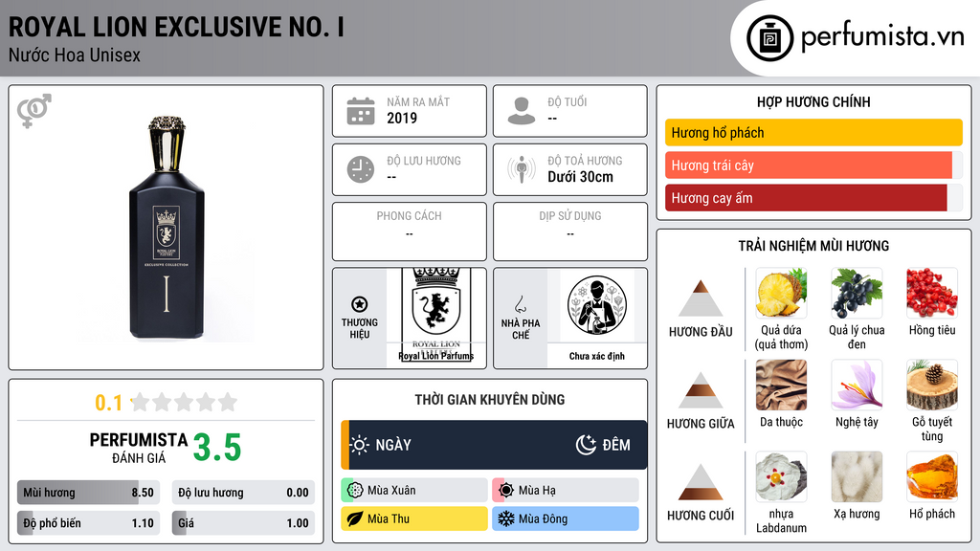Viewport: 980px width, 551px height.
Task: Click the Quả dứa note thumbnail
Action: click(781, 293)
